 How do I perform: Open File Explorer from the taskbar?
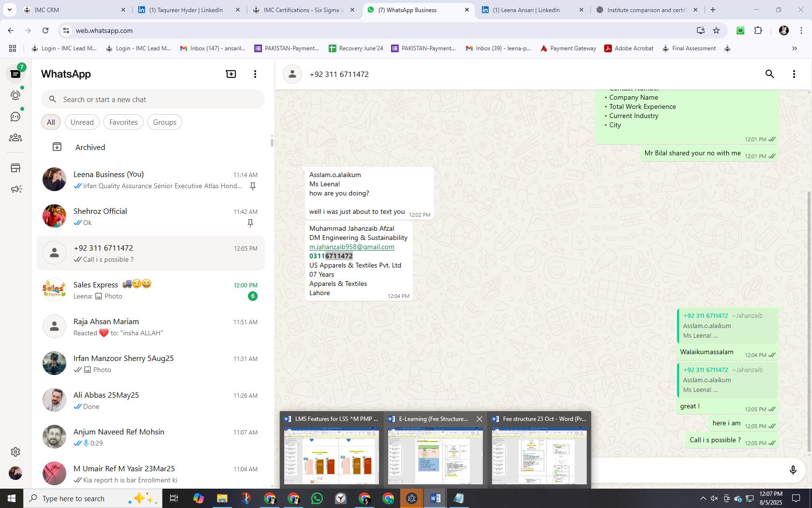click(222, 498)
